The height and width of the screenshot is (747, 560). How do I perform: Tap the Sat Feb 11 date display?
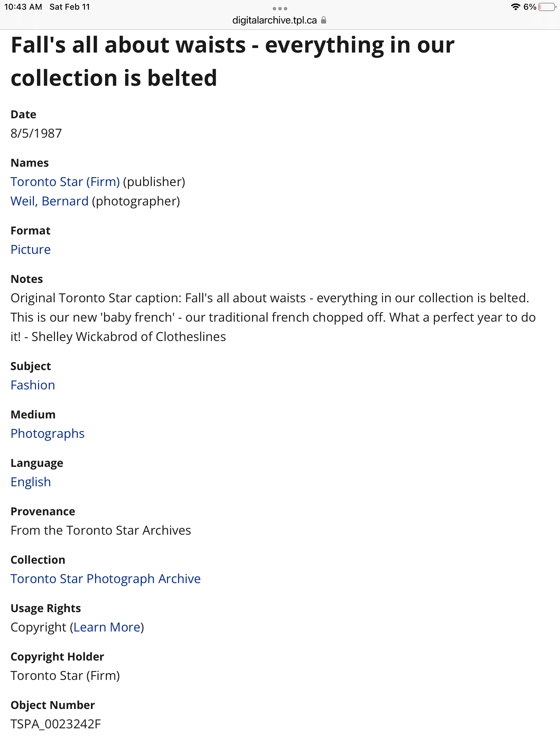[x=69, y=7]
